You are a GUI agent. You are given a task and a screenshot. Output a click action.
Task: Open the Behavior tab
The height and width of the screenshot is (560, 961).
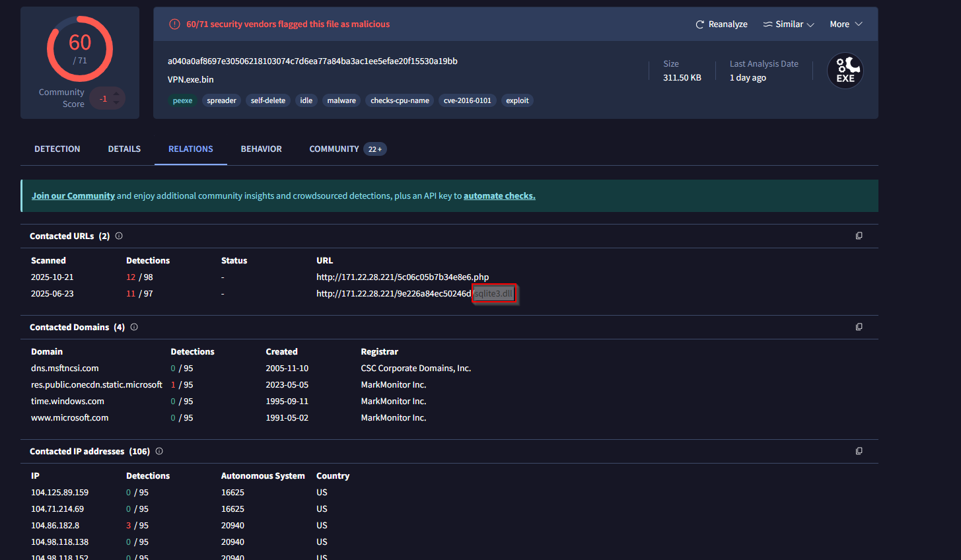pos(261,149)
